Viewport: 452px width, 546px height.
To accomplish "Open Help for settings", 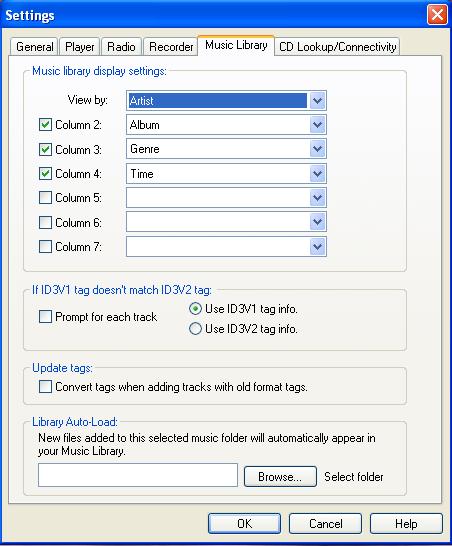I will click(406, 523).
